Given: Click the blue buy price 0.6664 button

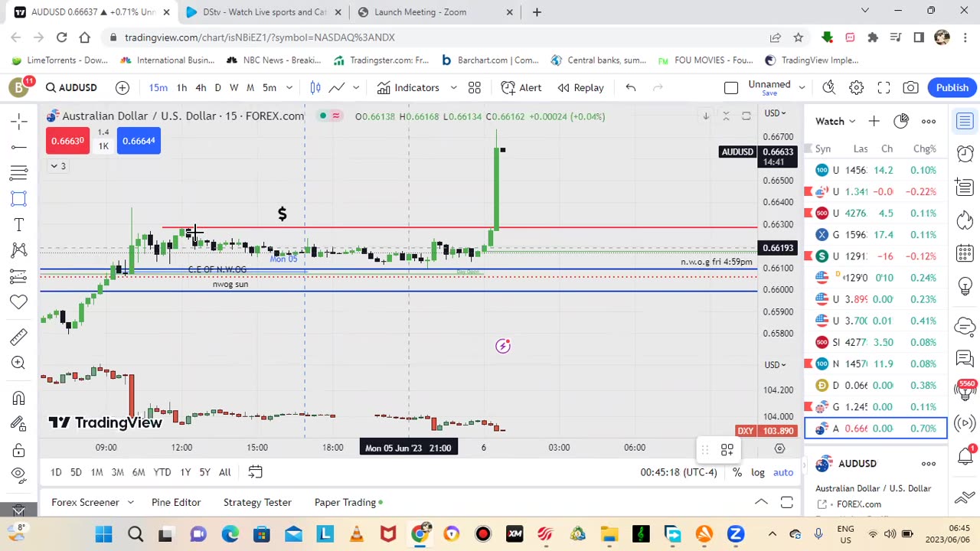Looking at the screenshot, I should click(x=139, y=141).
